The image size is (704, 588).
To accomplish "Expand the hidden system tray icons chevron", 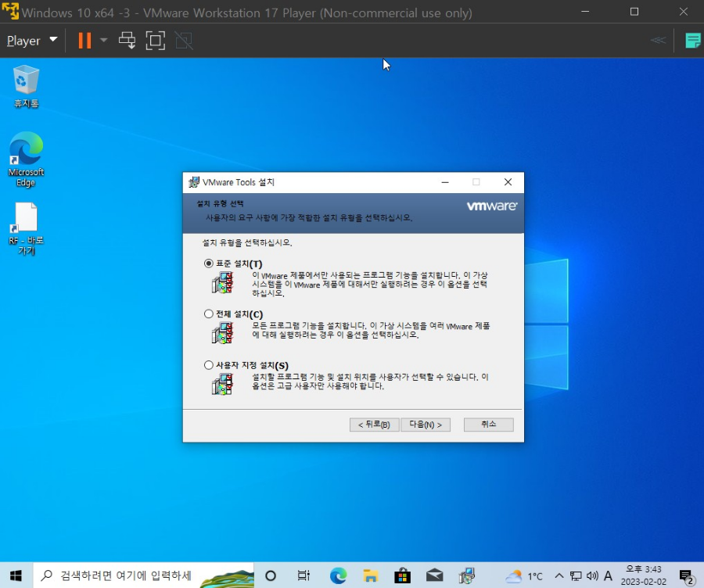I will [559, 576].
